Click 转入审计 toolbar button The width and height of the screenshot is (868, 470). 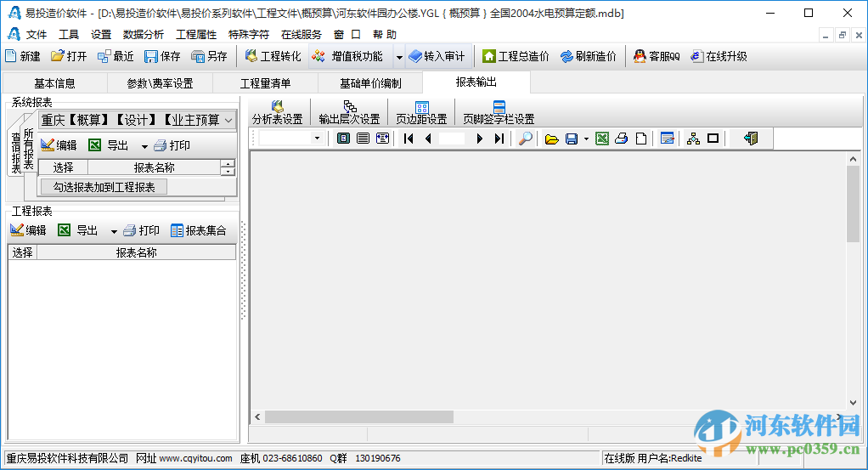point(437,56)
